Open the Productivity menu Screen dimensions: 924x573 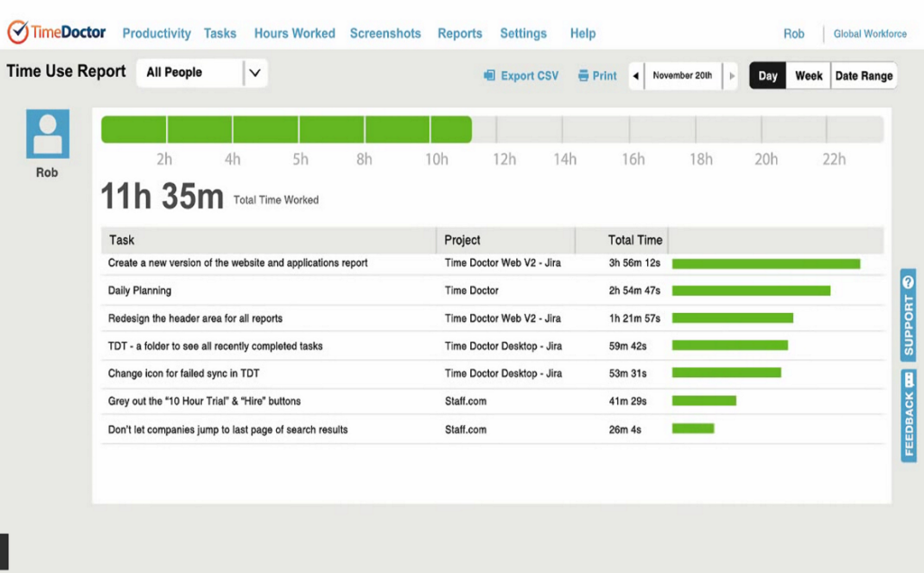point(157,33)
